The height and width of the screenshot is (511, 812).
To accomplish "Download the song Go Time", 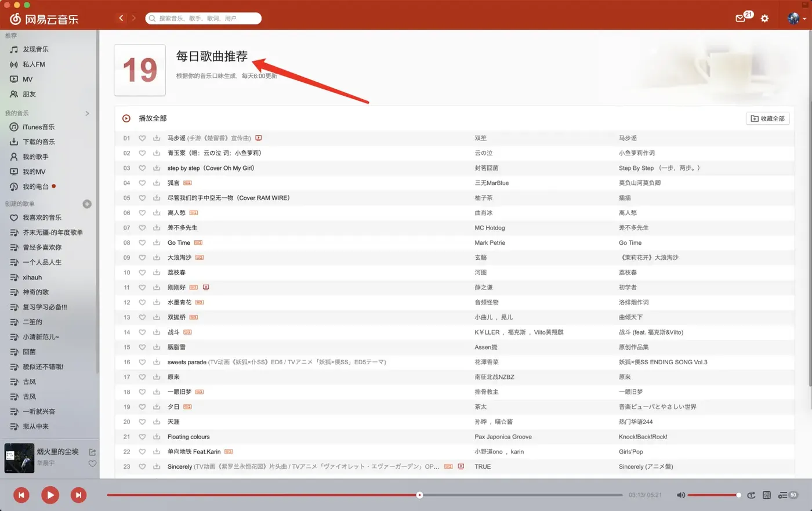I will (x=157, y=242).
